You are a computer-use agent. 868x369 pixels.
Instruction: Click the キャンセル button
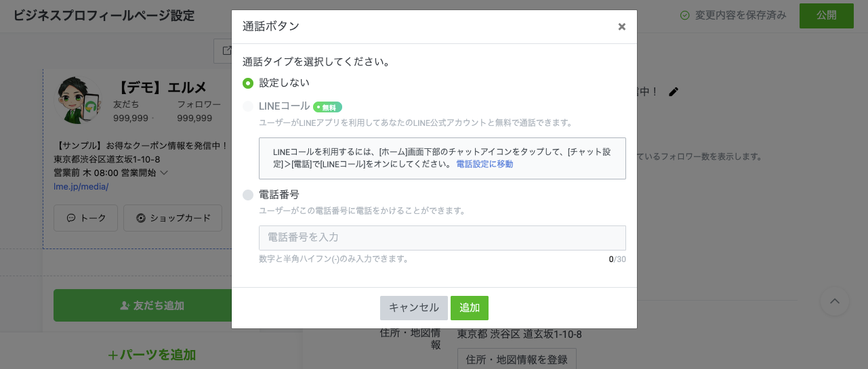[x=414, y=307]
